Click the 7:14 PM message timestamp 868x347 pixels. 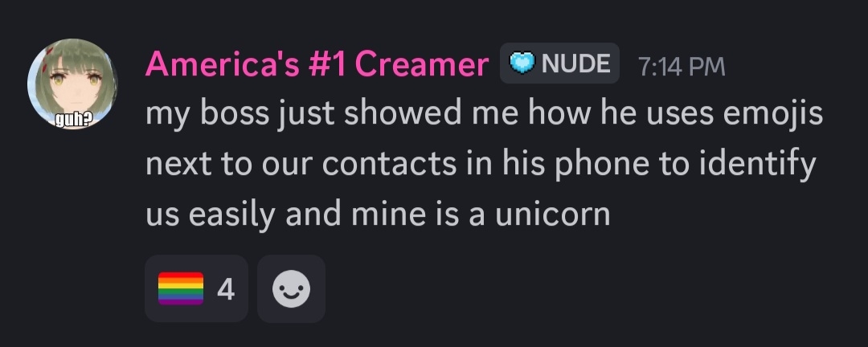point(681,67)
